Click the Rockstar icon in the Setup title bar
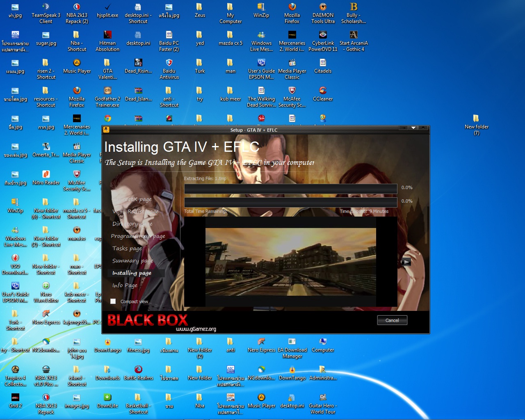The image size is (525, 420). (106, 130)
